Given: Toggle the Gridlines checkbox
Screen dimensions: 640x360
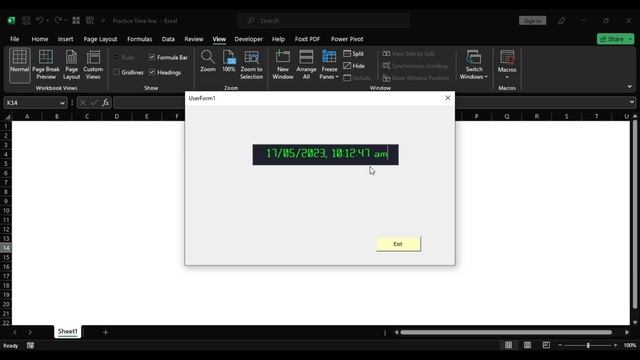Looking at the screenshot, I should [116, 72].
